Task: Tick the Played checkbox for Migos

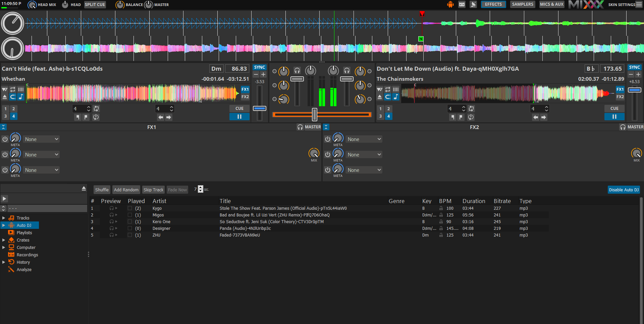Action: click(x=130, y=215)
